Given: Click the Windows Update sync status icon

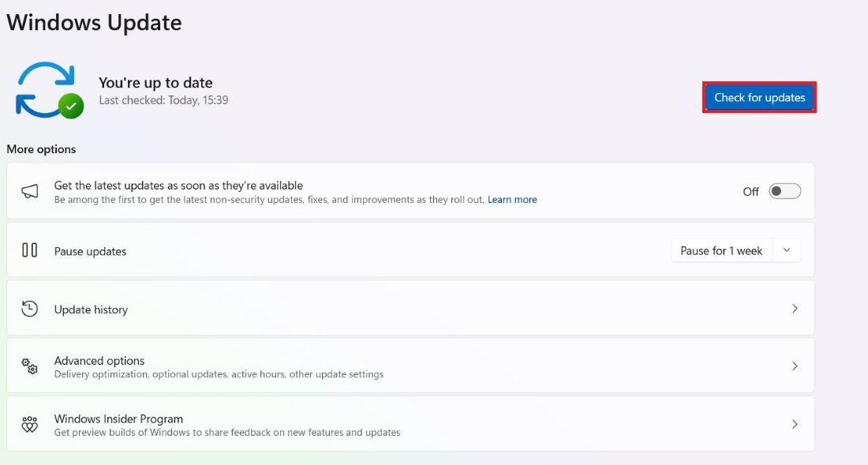Looking at the screenshot, I should [x=46, y=89].
